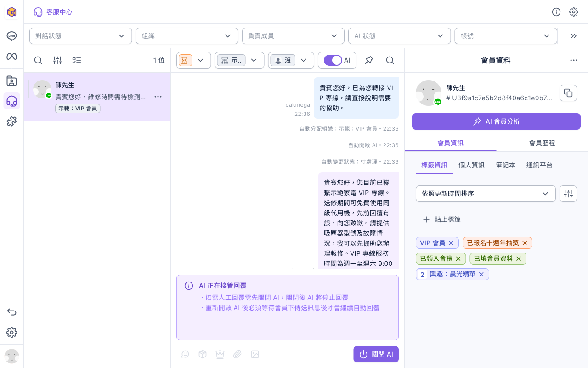The image size is (588, 368).
Task: Switch to the 通訊平台 tab
Action: [539, 165]
